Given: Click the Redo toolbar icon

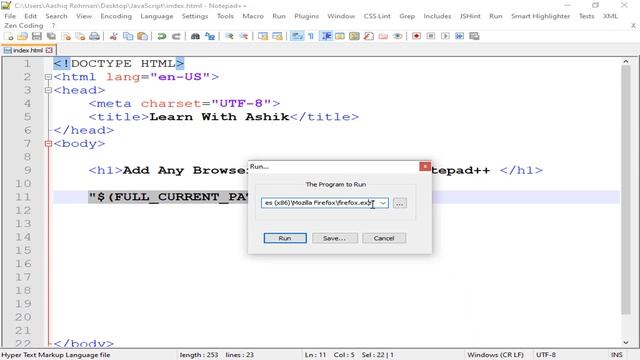Looking at the screenshot, I should tap(176, 36).
